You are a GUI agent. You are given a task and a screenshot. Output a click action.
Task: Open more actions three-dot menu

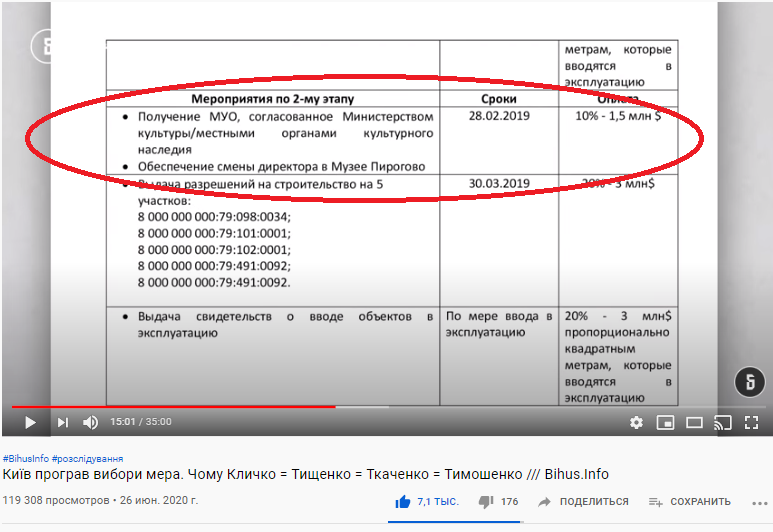760,503
